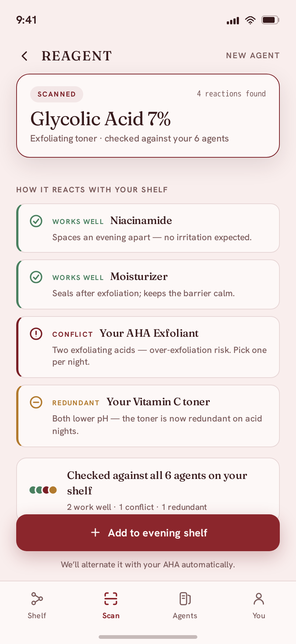Tap the amber redundant minus icon

coord(36,402)
